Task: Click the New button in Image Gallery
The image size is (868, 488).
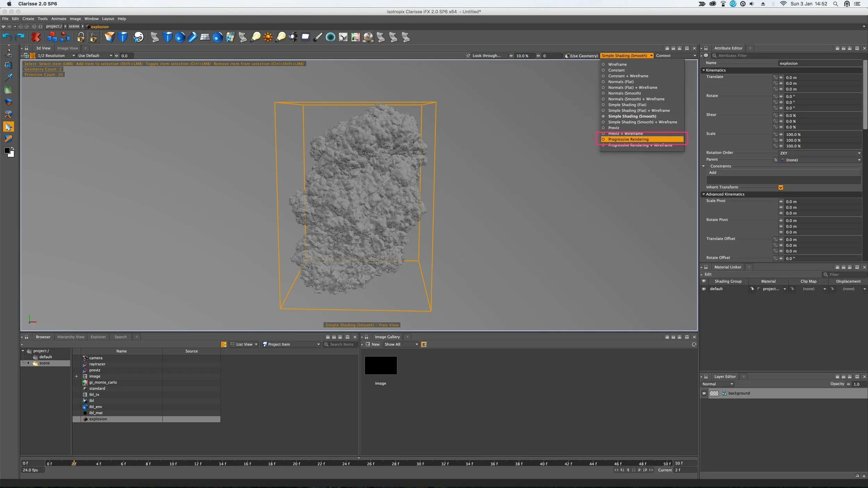Action: click(x=373, y=345)
